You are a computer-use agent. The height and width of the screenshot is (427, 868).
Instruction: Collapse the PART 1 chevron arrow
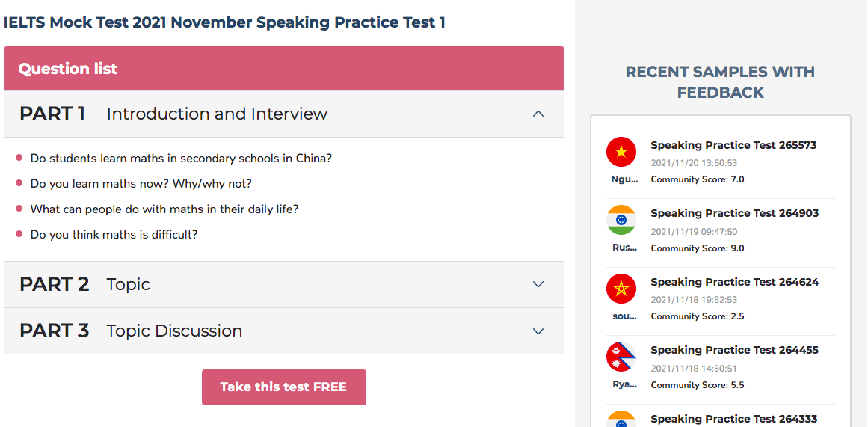pyautogui.click(x=538, y=114)
